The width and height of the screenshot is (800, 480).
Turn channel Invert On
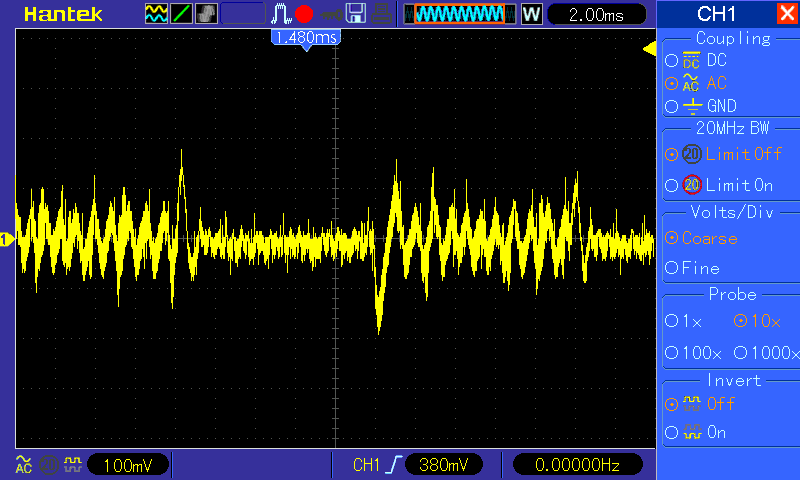coord(695,433)
